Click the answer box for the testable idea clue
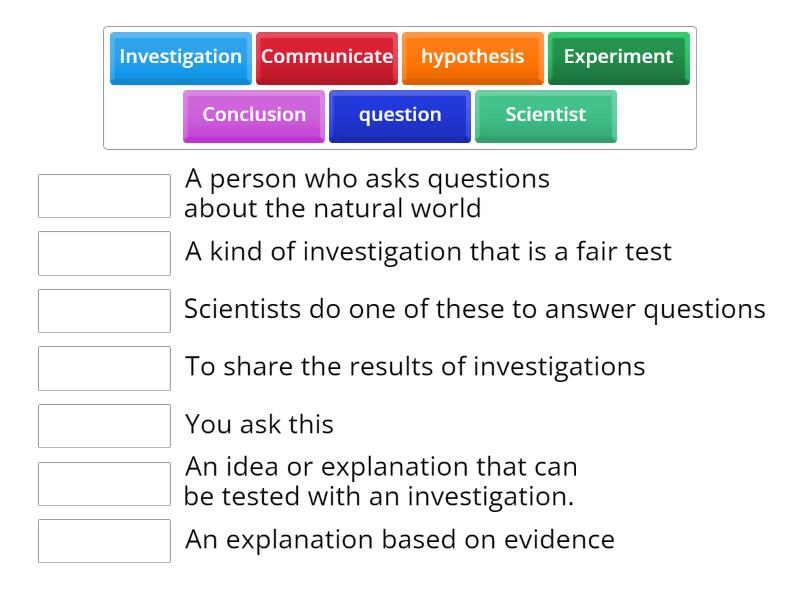Image resolution: width=800 pixels, height=600 pixels. pos(104,482)
